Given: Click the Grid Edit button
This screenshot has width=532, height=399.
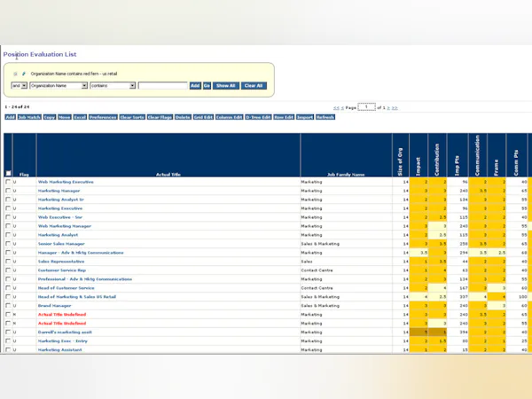Looking at the screenshot, I should pos(203,117).
